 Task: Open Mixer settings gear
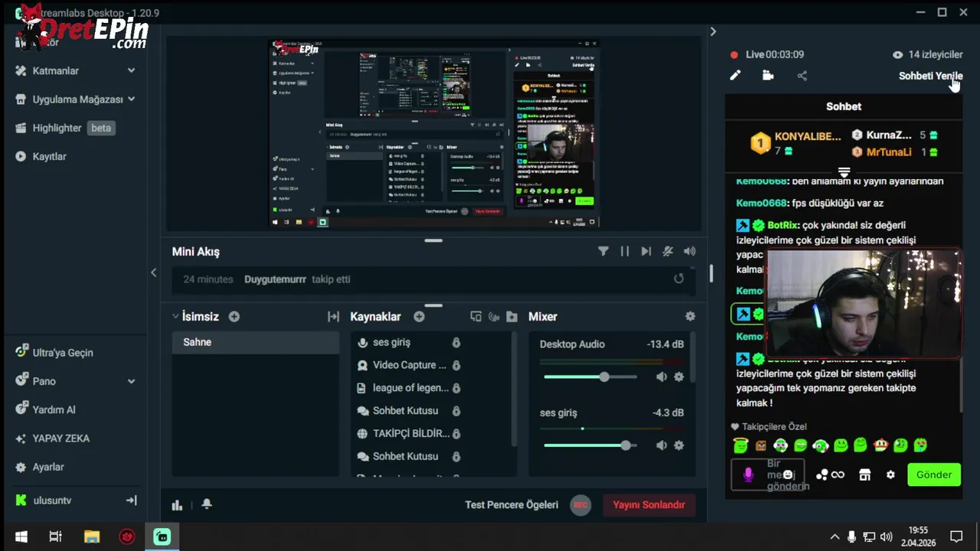[690, 316]
